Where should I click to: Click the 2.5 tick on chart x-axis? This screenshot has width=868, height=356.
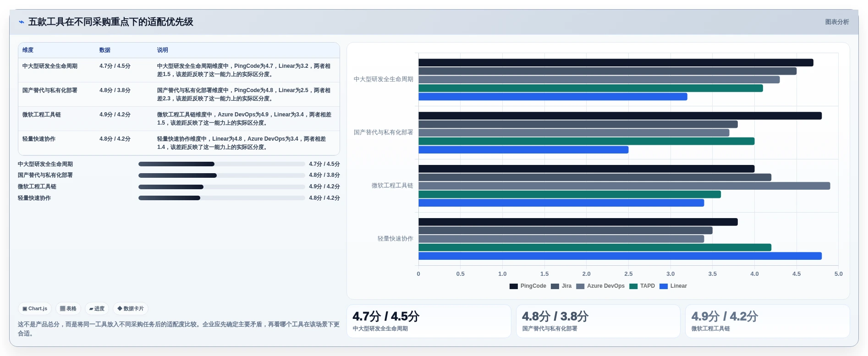click(x=628, y=274)
